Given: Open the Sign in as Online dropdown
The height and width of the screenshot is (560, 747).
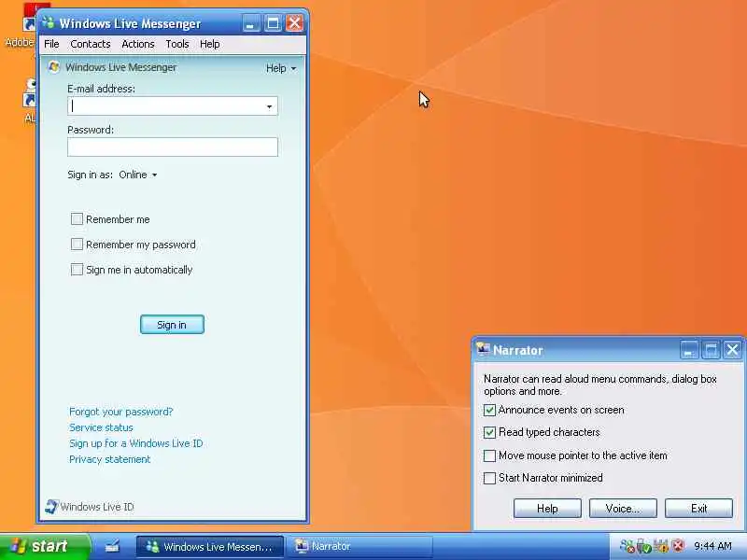Looking at the screenshot, I should pos(137,175).
